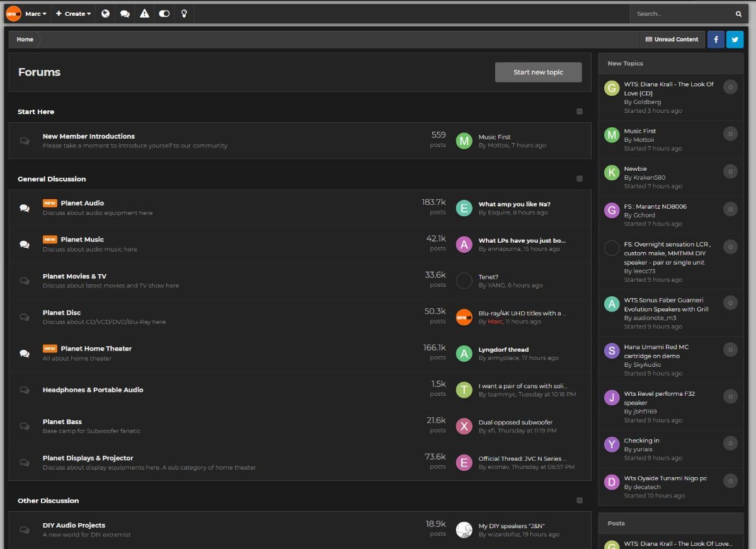Click the globe icon in the top toolbar
Viewport: 756px width, 549px height.
point(105,13)
